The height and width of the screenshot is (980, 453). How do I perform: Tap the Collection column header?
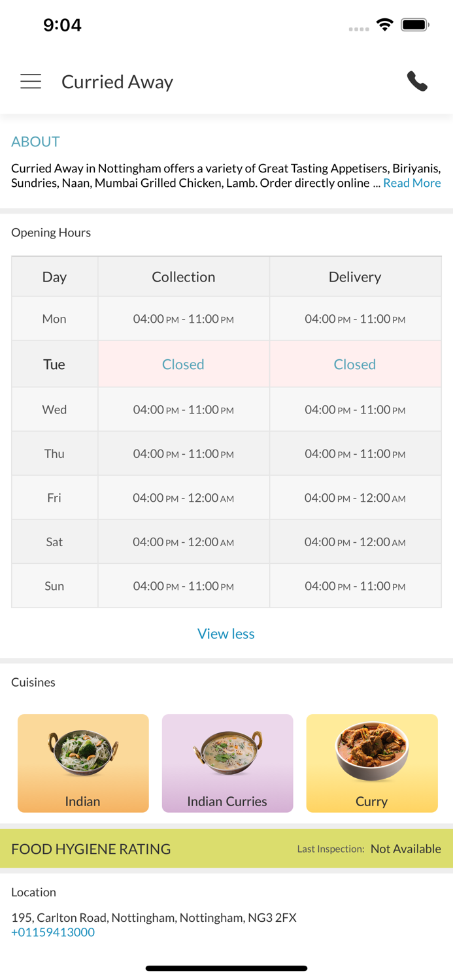[183, 277]
